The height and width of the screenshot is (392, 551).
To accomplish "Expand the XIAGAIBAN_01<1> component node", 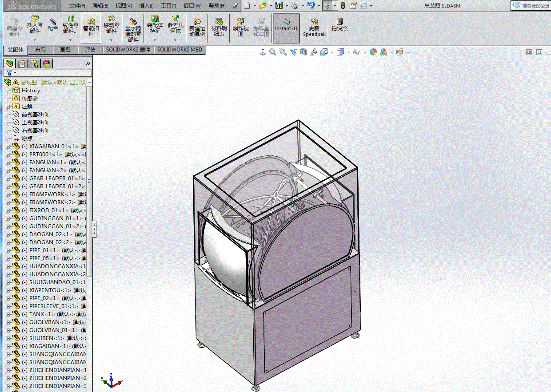I will pyautogui.click(x=8, y=147).
